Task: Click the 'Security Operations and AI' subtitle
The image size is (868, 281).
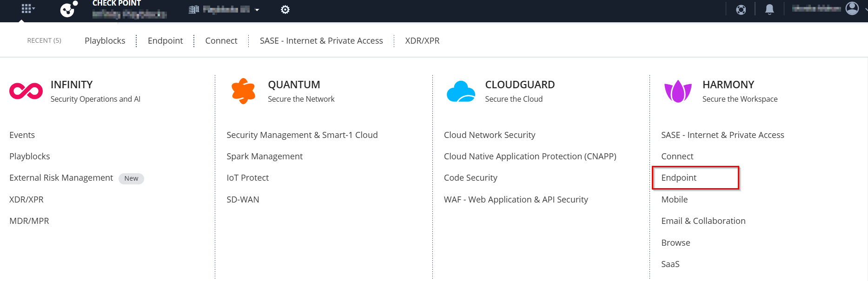Action: coord(95,99)
